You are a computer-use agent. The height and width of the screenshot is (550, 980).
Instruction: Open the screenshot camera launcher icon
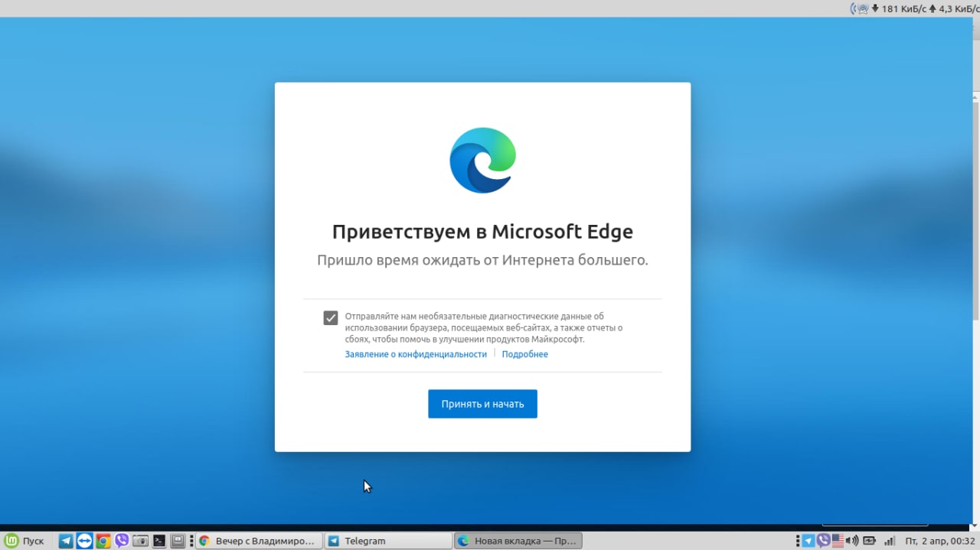140,541
